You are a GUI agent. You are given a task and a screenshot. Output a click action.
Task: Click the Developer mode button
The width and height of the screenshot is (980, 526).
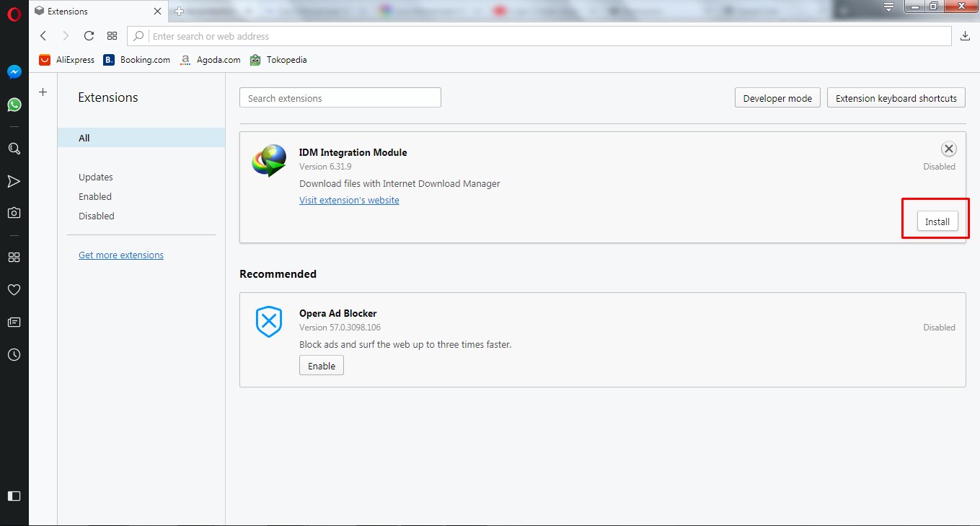coord(777,98)
